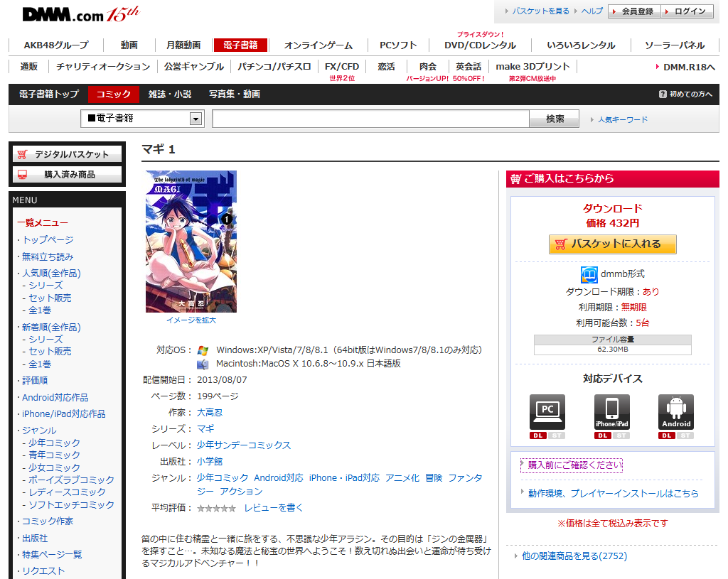Image resolution: width=728 pixels, height=579 pixels.
Task: Click バスケットを見る at top
Action: (540, 11)
